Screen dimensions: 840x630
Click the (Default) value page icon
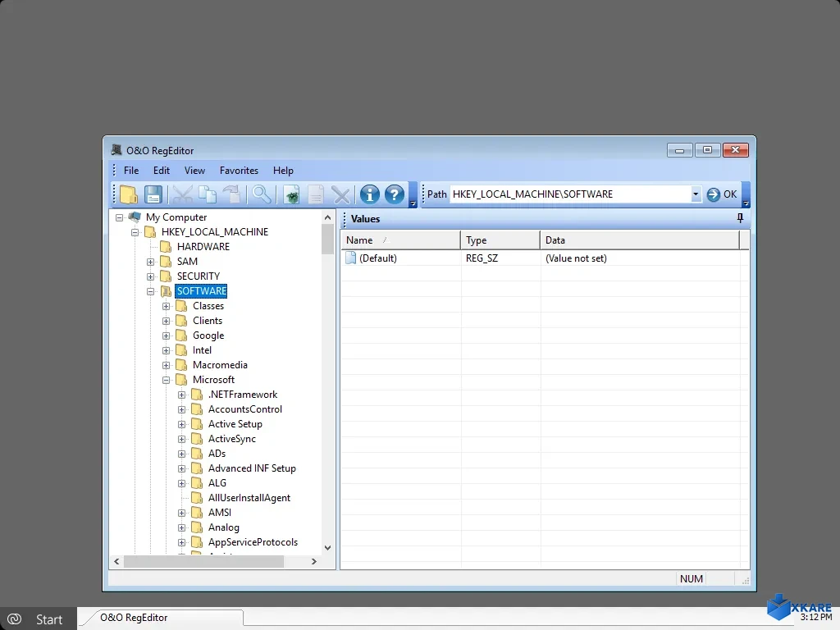tap(350, 258)
